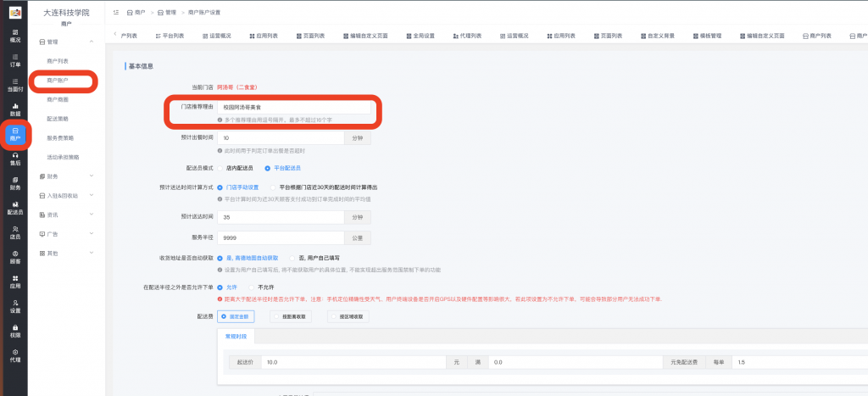Screen dimensions: 868x396
Task: Select the 商户 icon in left bar
Action: point(15,134)
